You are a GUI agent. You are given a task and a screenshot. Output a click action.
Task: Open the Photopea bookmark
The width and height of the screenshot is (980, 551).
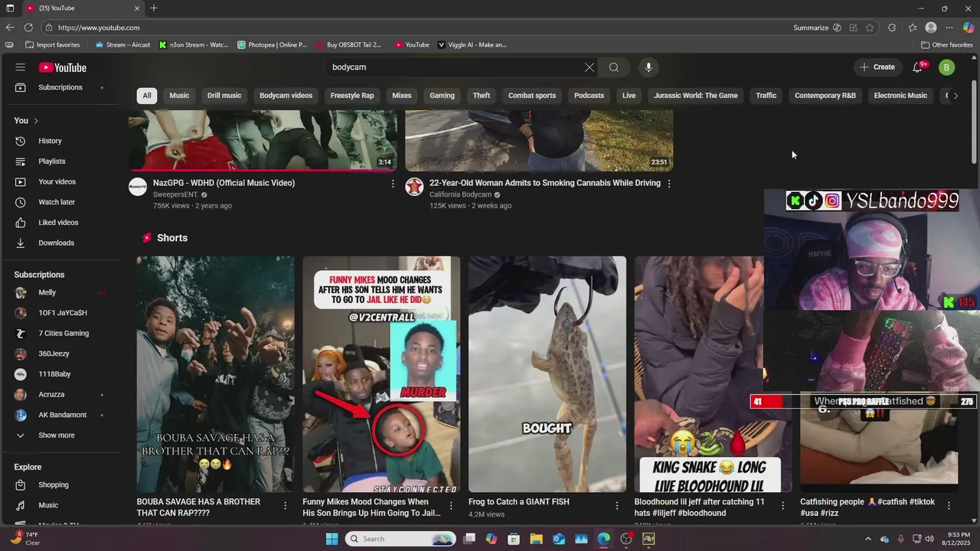(x=272, y=45)
